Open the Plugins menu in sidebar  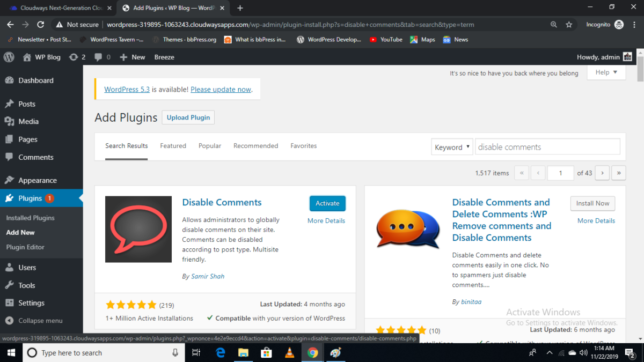tap(41, 198)
